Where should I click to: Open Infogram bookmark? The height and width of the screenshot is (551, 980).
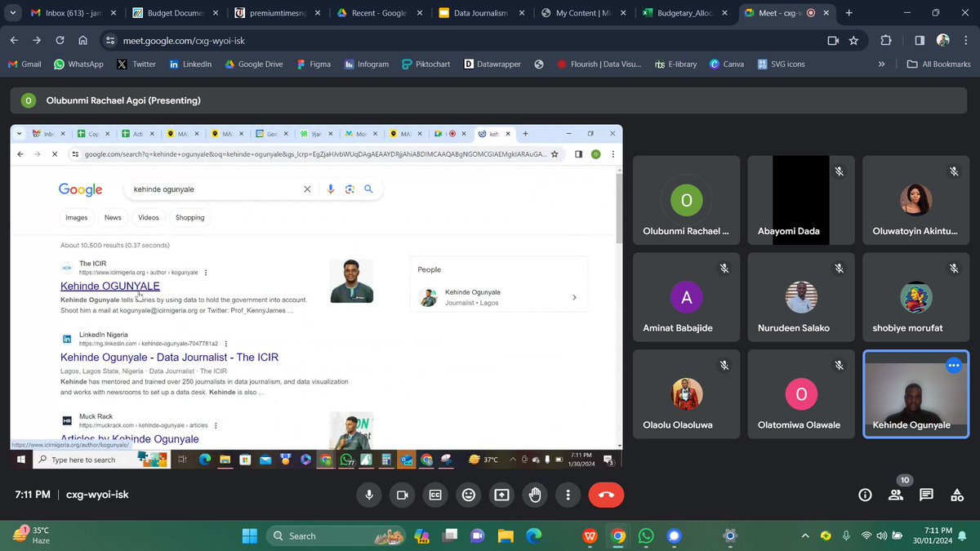366,64
